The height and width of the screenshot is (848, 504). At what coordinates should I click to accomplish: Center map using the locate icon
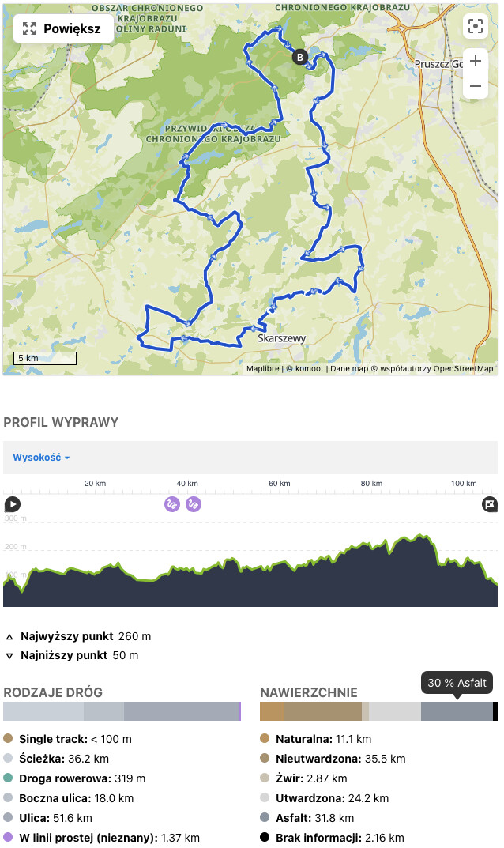coord(476,26)
